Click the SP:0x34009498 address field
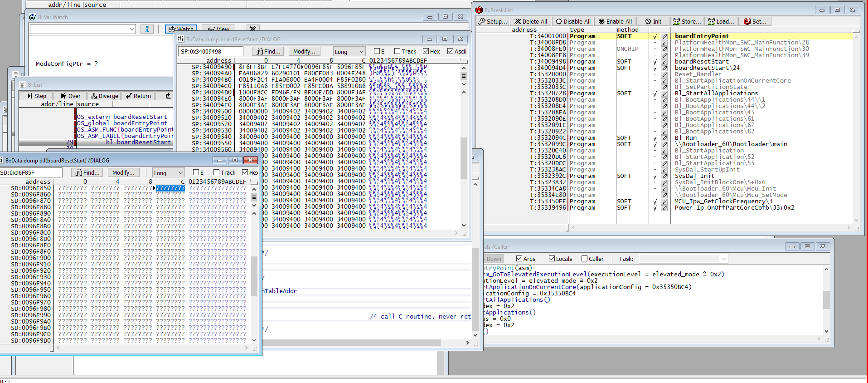The height and width of the screenshot is (383, 868). (210, 51)
